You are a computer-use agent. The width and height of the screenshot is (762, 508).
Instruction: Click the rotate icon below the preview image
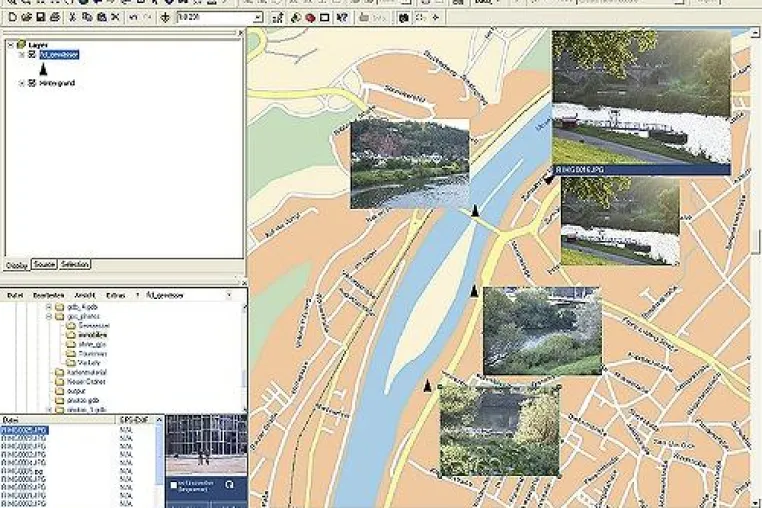pos(229,485)
